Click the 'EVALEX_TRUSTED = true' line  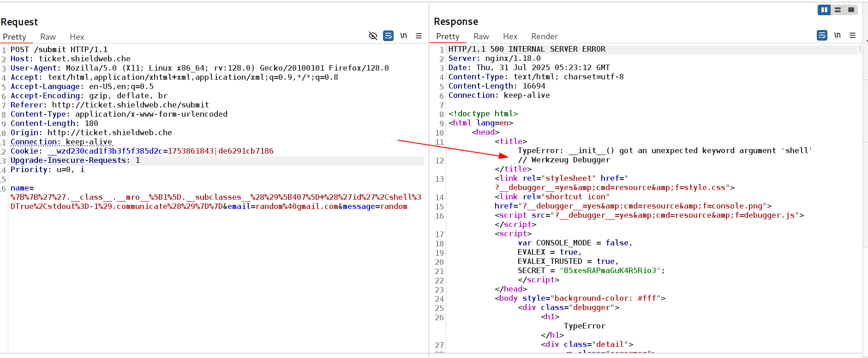(x=568, y=262)
